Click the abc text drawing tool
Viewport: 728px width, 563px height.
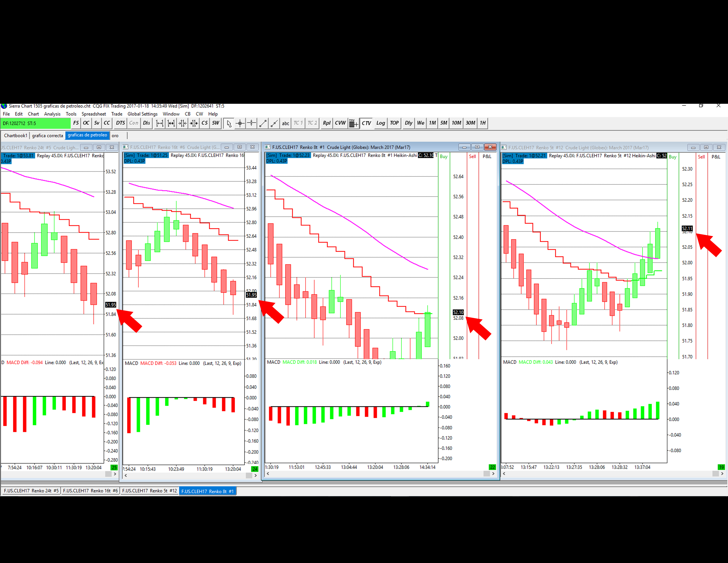(x=285, y=123)
